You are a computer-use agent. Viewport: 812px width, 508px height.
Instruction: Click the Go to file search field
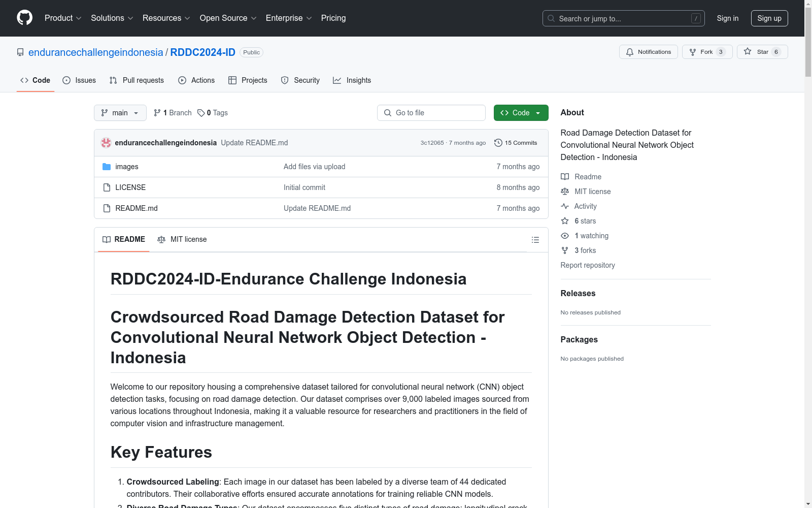[x=431, y=113]
